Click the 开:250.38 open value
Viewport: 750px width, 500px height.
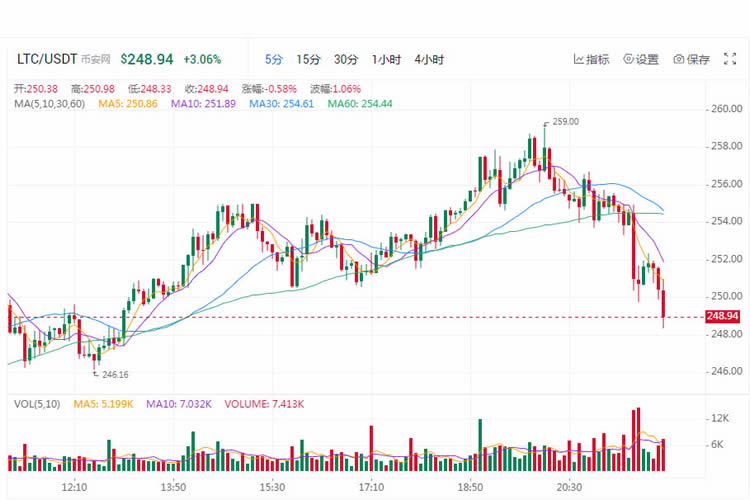pyautogui.click(x=36, y=89)
